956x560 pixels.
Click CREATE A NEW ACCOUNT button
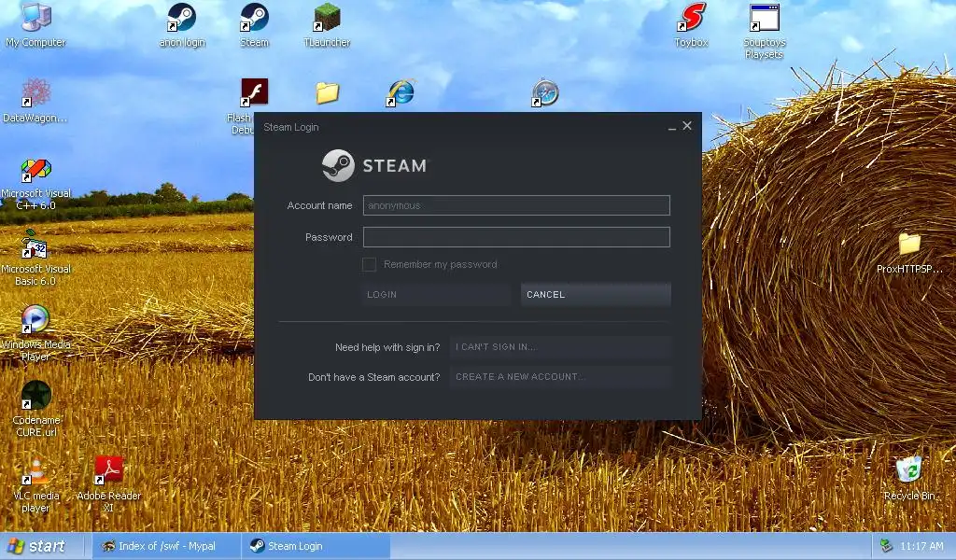pyautogui.click(x=561, y=376)
